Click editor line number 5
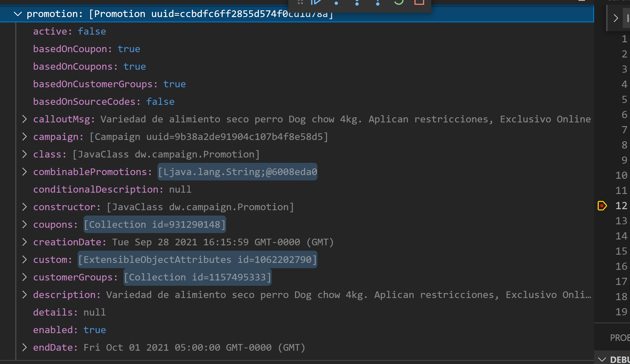Image resolution: width=630 pixels, height=364 pixels. point(624,100)
